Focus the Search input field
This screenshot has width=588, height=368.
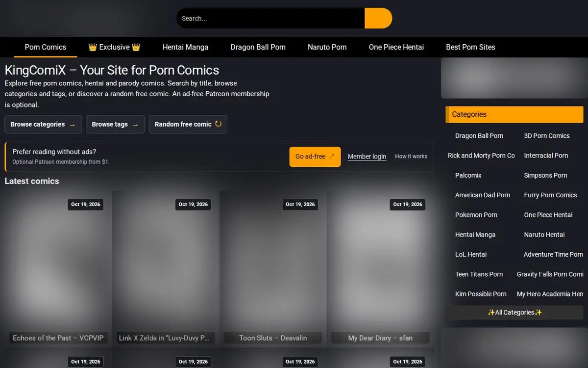[x=270, y=18]
